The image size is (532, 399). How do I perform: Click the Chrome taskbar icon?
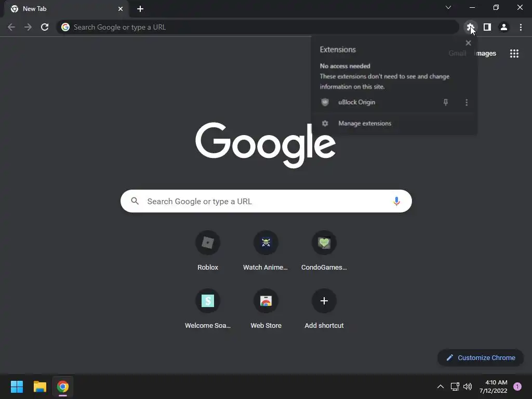coord(63,387)
